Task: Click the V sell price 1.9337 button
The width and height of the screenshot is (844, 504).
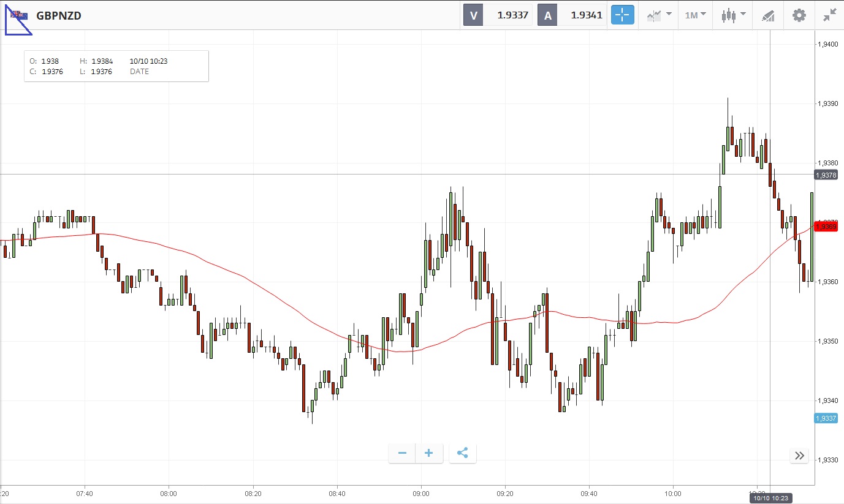Action: click(497, 15)
